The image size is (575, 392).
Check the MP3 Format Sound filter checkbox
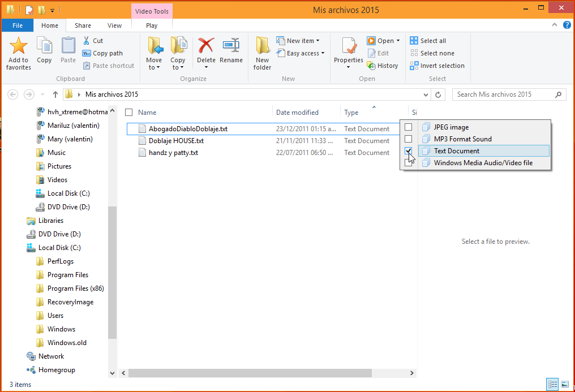[408, 139]
